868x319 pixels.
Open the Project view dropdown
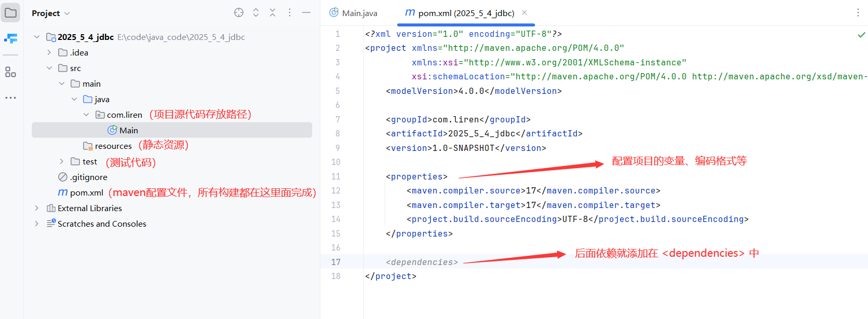(x=51, y=13)
